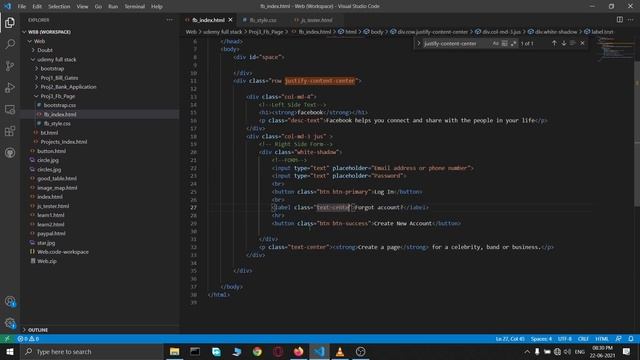Open the Terminal menu
The image size is (640, 360).
[x=135, y=7]
